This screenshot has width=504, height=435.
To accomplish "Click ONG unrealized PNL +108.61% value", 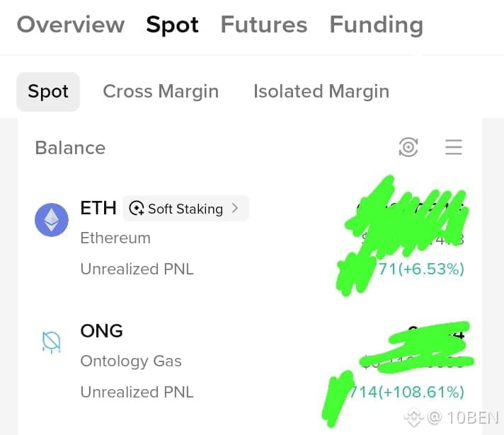I will click(x=406, y=392).
